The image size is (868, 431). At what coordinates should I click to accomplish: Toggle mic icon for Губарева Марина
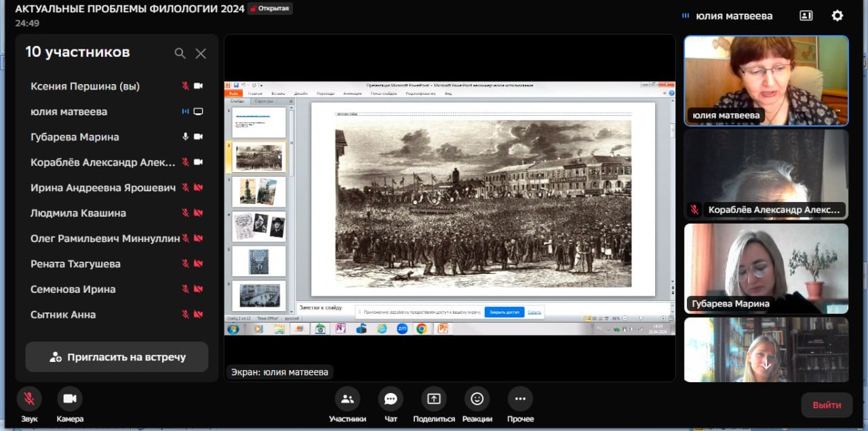tap(185, 137)
